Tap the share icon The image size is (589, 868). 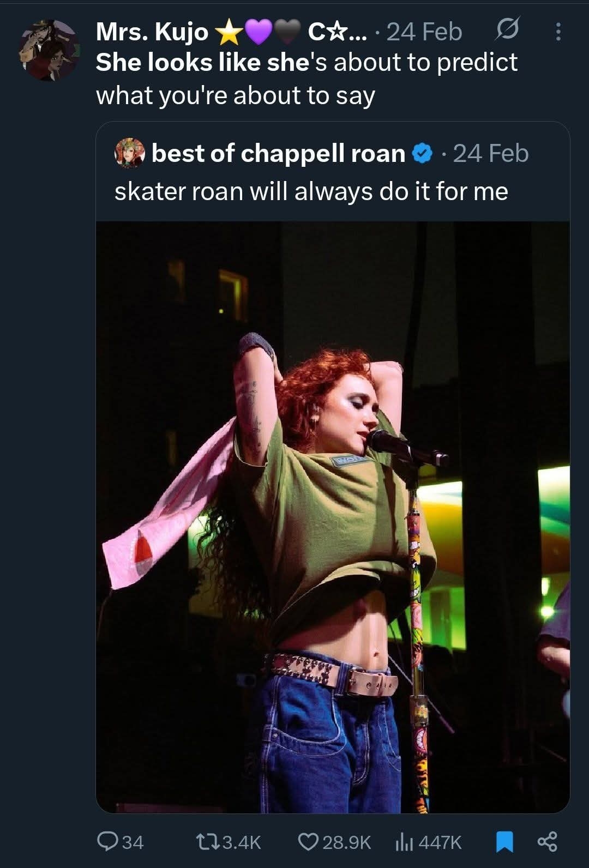547,841
